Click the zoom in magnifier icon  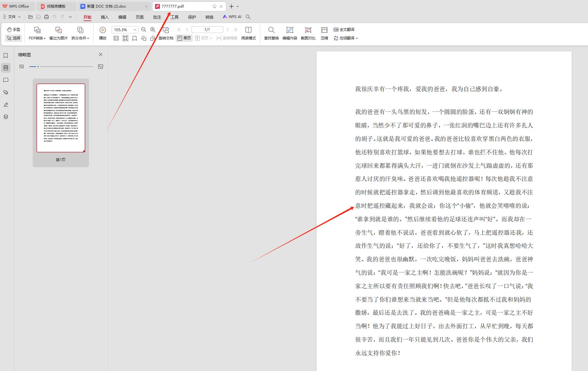pos(153,30)
